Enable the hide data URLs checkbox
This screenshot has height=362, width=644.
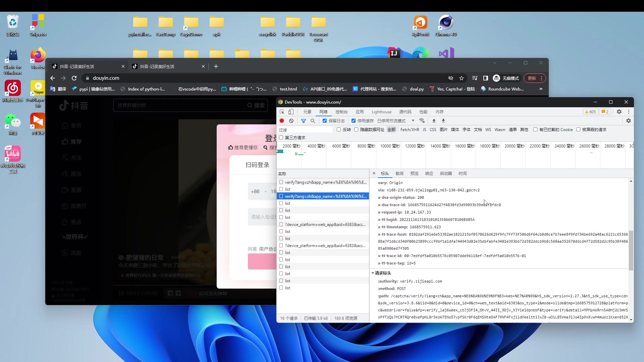[x=356, y=129]
